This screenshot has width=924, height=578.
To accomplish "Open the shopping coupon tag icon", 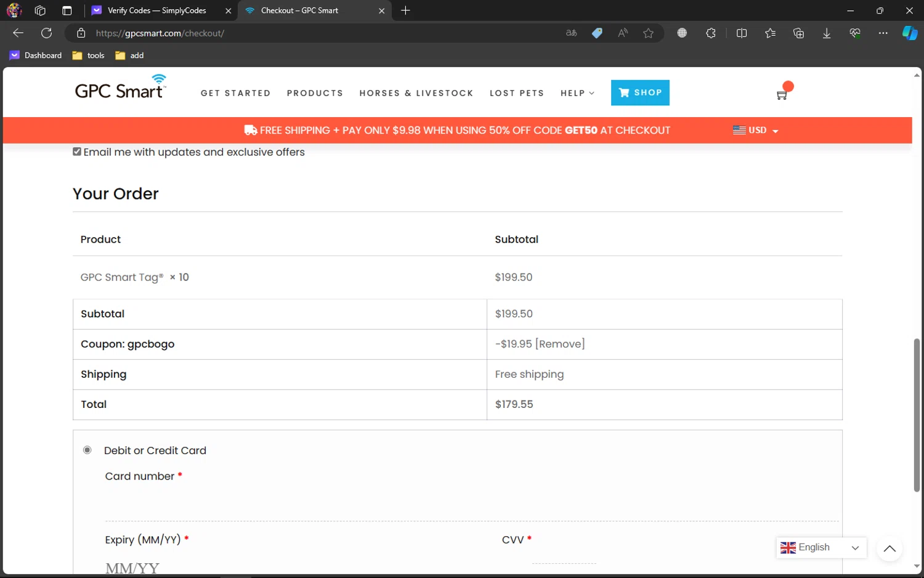I will tap(597, 33).
